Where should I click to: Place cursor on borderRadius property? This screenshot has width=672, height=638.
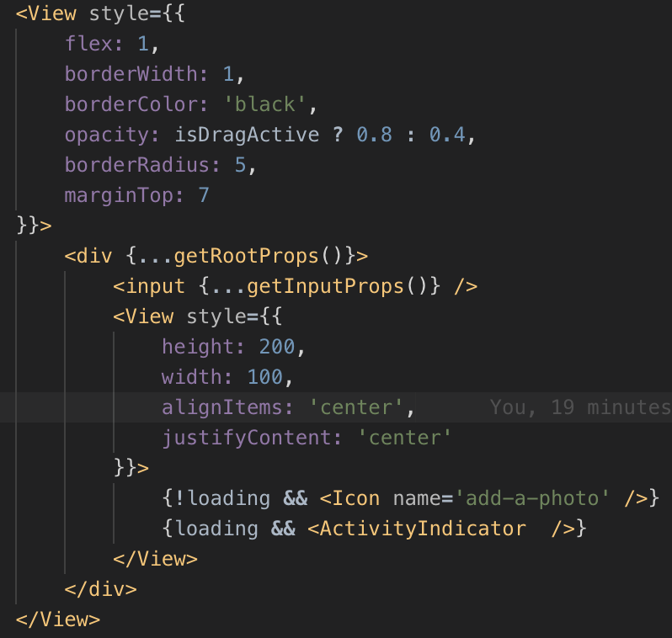[x=136, y=165]
